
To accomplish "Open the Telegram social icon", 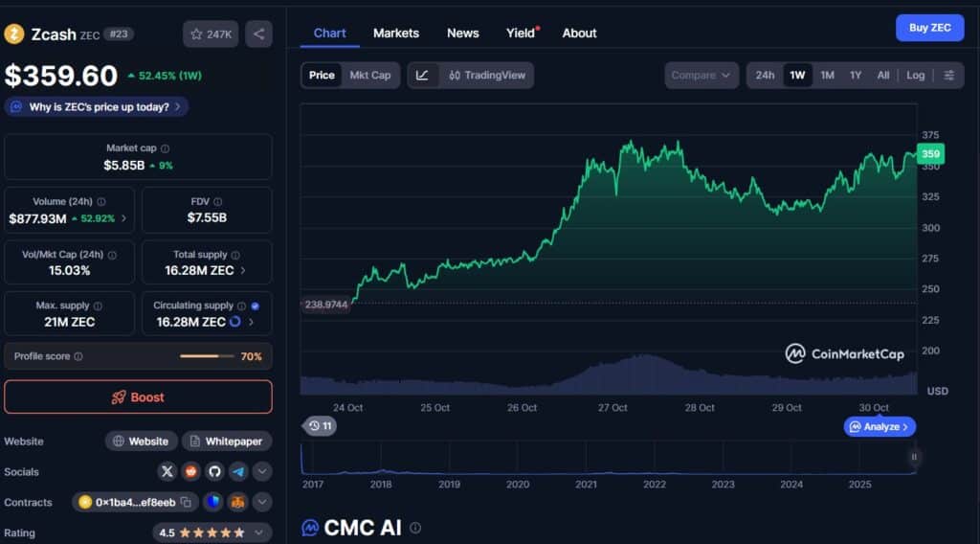I will [238, 471].
